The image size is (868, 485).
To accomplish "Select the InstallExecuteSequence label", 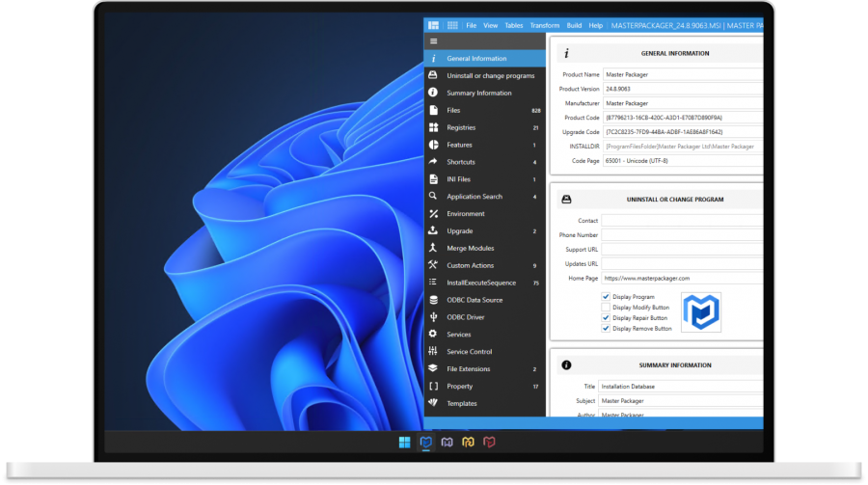I will 481,283.
